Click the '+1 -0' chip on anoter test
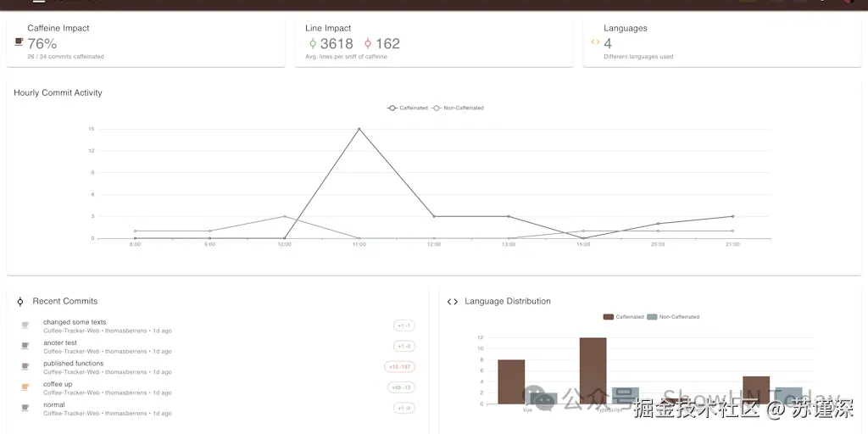868x434 pixels. (404, 346)
